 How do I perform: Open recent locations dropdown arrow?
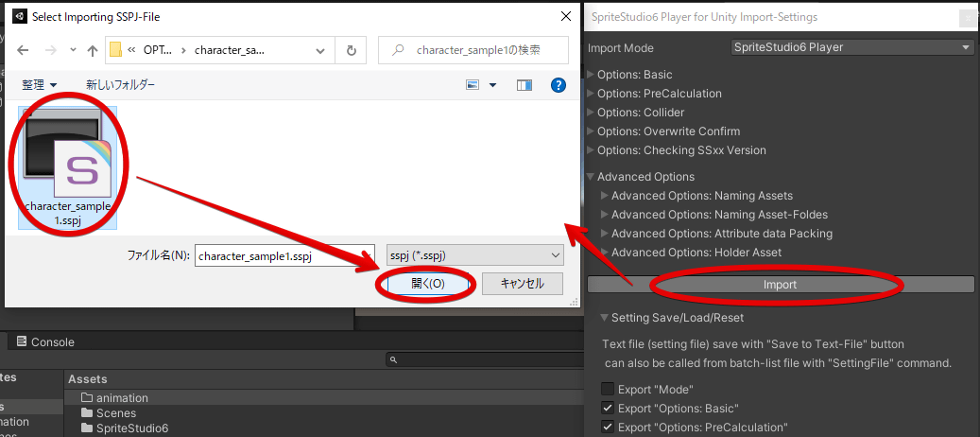[73, 51]
